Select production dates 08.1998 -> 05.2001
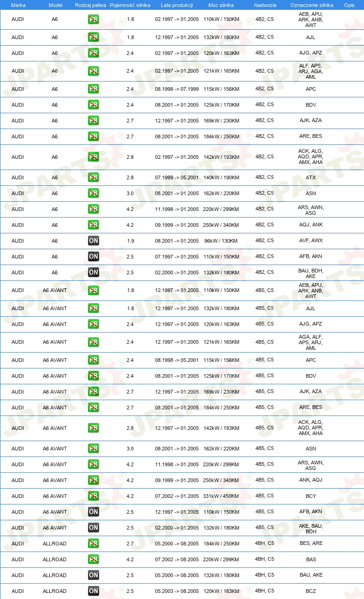Image resolution: width=364 pixels, height=599 pixels. 176,360
